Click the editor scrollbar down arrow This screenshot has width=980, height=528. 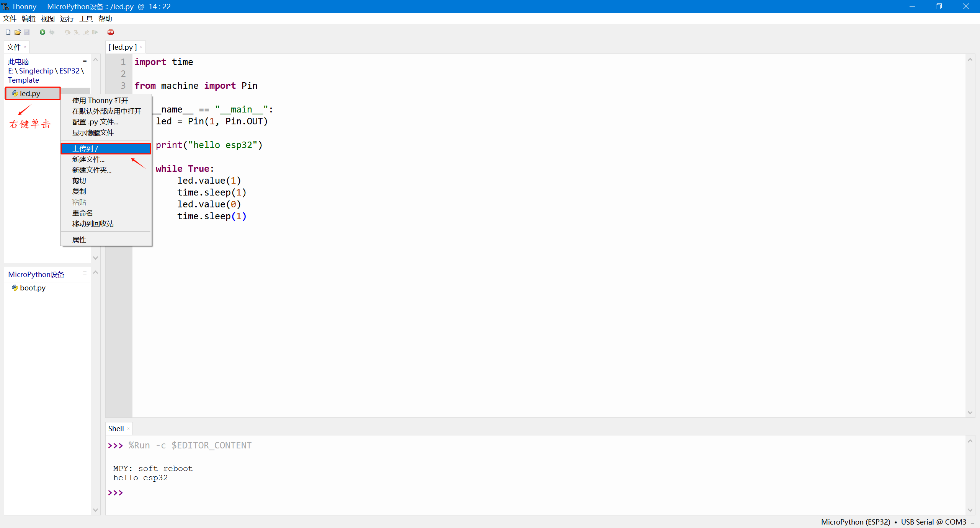(x=970, y=412)
